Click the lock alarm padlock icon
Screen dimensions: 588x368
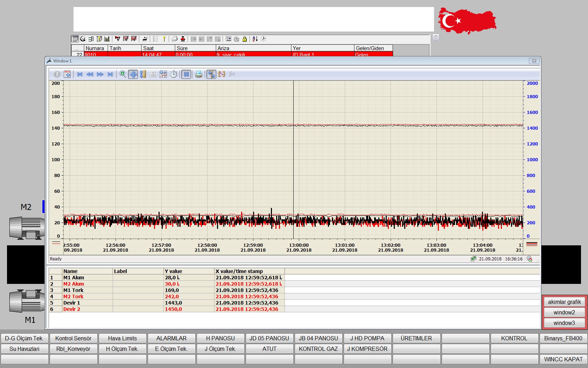(245, 39)
